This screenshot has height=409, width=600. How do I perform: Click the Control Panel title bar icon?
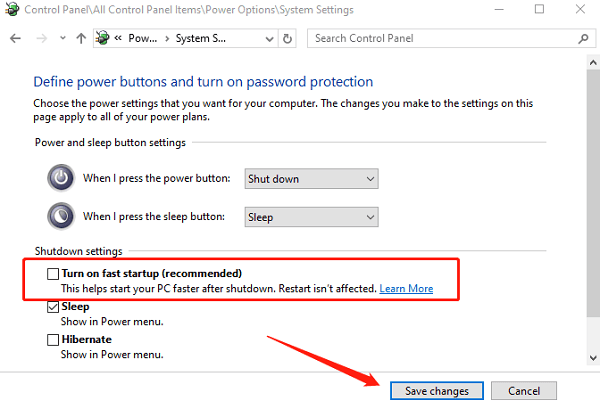pos(12,10)
